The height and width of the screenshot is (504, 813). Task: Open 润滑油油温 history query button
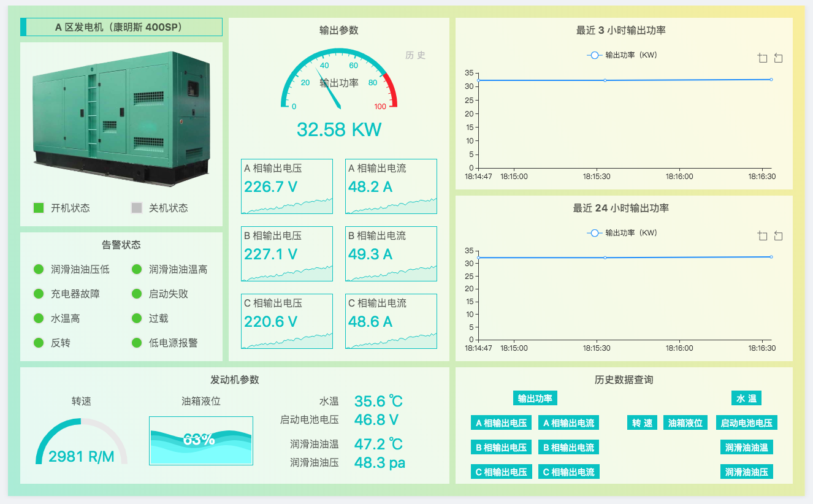[x=746, y=448]
